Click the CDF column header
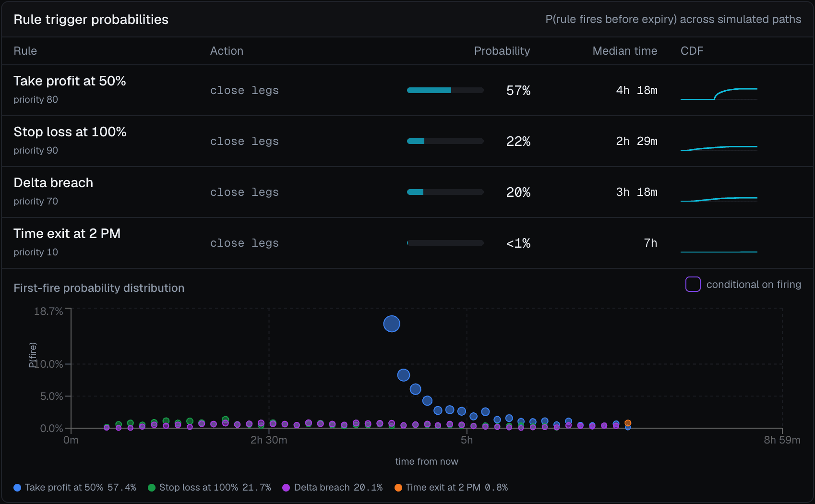Viewport: 815px width, 504px height. [x=692, y=51]
